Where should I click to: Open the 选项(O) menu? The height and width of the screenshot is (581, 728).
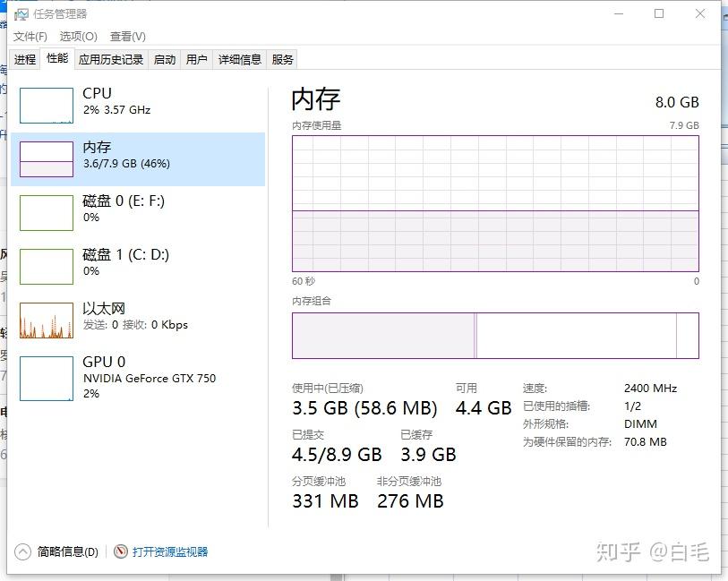click(78, 37)
